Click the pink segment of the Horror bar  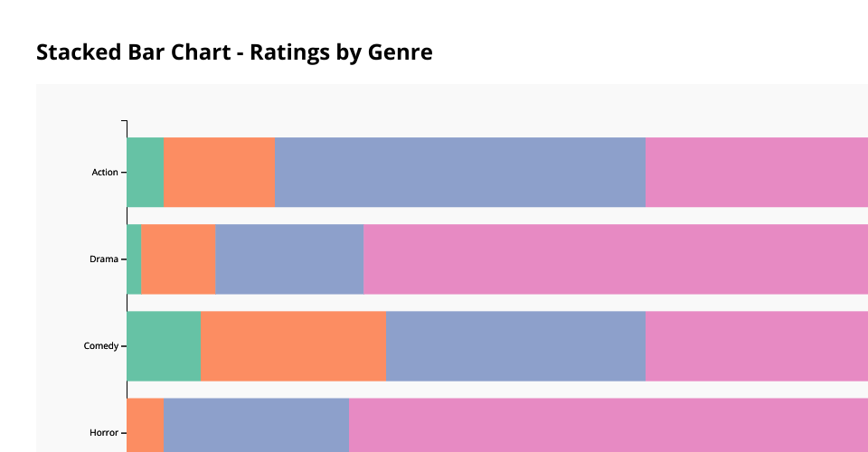pyautogui.click(x=609, y=425)
